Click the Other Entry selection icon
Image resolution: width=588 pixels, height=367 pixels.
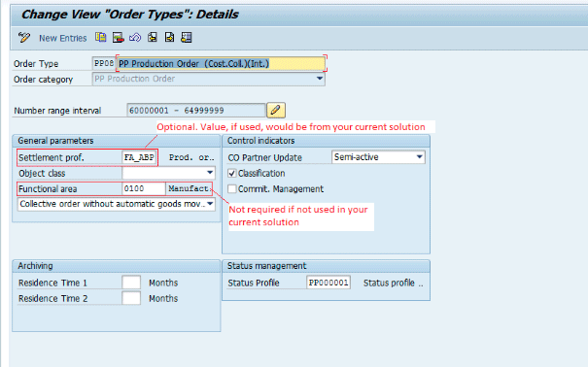(x=187, y=37)
